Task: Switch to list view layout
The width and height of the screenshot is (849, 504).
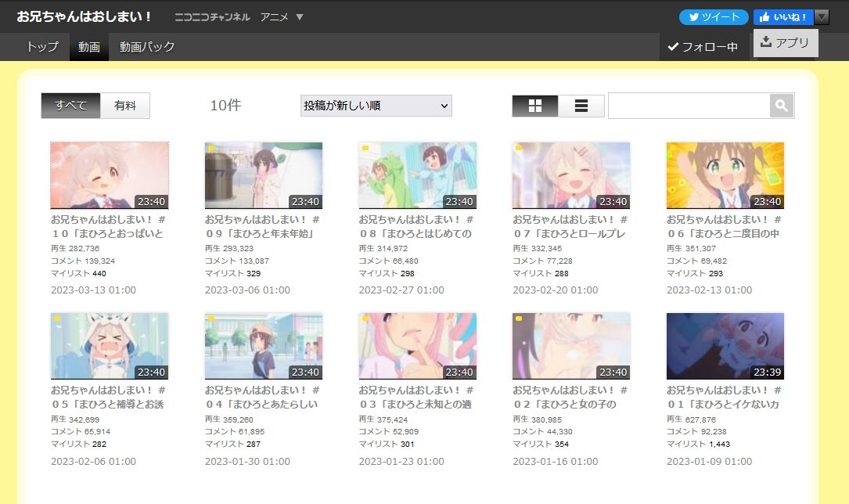Action: tap(581, 106)
